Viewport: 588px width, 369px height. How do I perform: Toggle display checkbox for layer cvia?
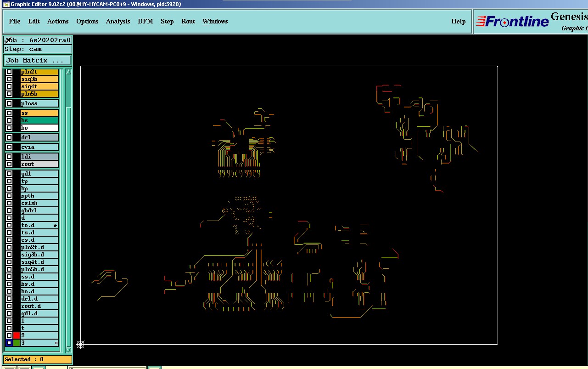(9, 147)
